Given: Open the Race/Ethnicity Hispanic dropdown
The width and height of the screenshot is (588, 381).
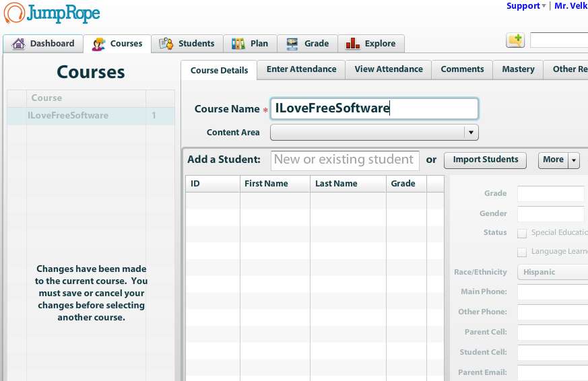Looking at the screenshot, I should (x=552, y=272).
